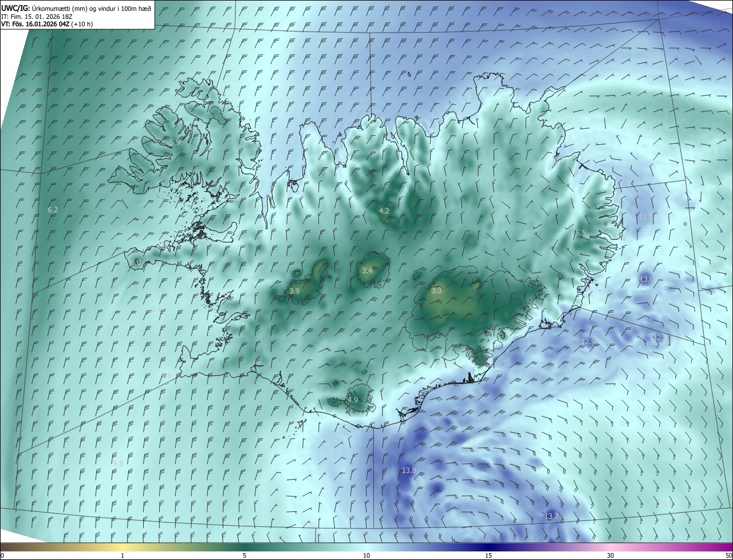Click the 3.9 value on the glacier

tap(294, 291)
